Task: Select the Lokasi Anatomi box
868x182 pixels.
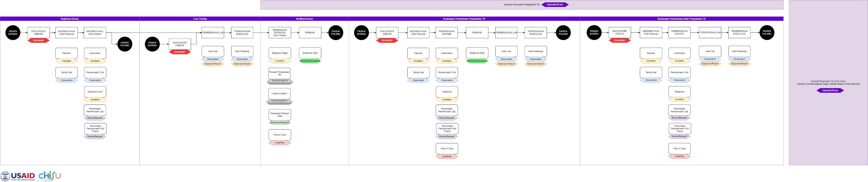Action: 280,94
